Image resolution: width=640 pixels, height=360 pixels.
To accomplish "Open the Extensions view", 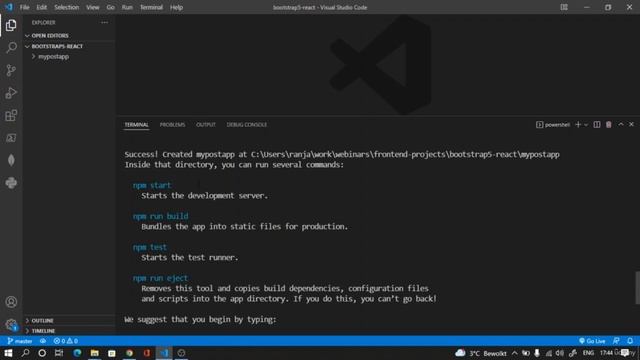I will [11, 116].
